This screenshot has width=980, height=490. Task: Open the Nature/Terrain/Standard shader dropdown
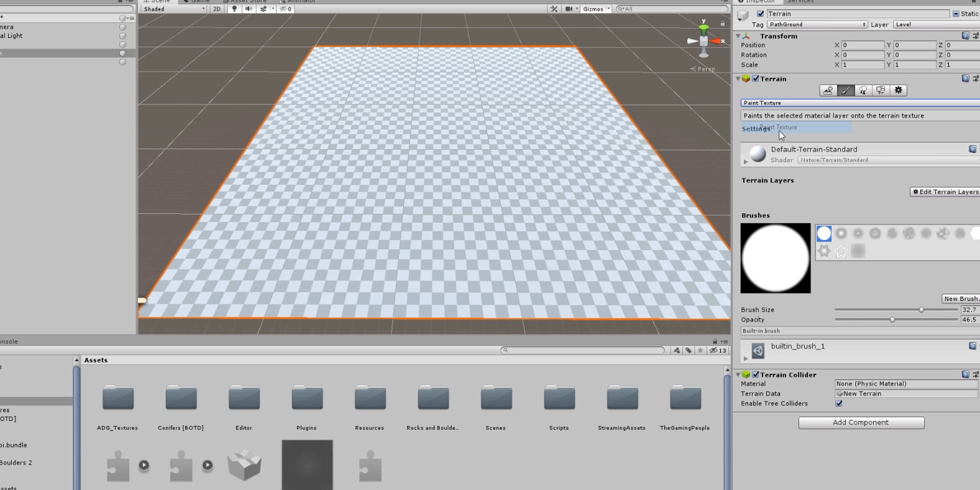[x=889, y=160]
